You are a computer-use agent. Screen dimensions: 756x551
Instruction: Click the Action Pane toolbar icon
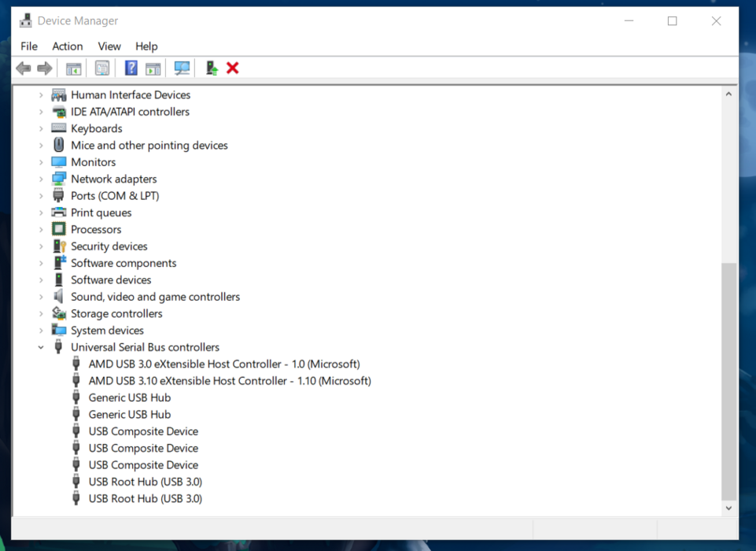pos(153,68)
